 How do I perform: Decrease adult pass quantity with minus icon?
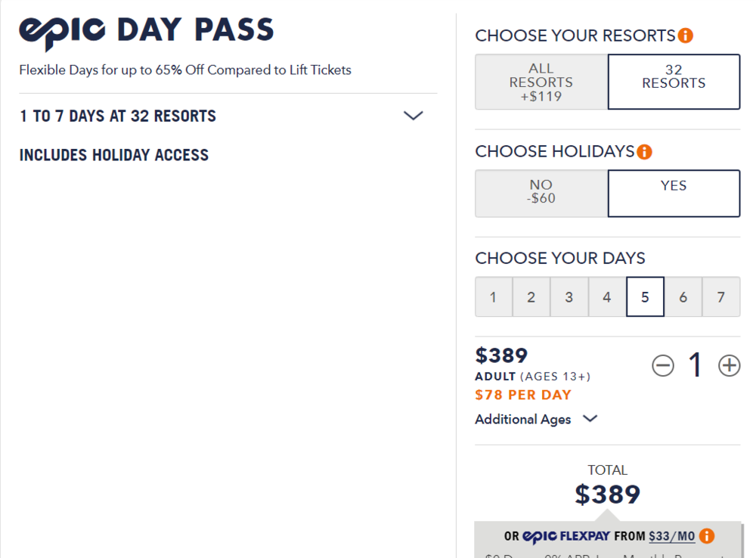(662, 366)
